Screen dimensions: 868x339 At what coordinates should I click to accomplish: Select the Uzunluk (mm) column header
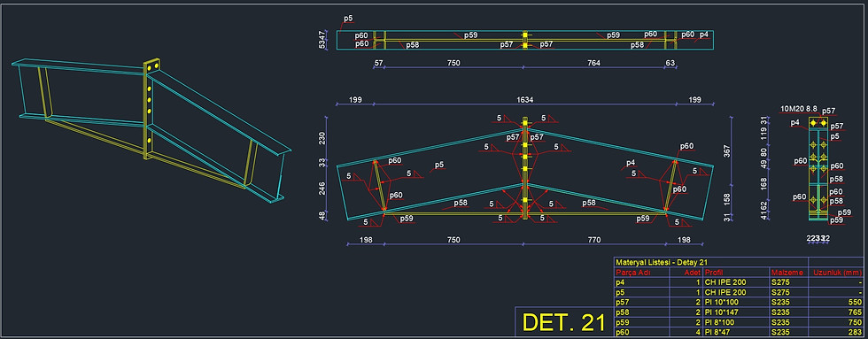click(838, 272)
